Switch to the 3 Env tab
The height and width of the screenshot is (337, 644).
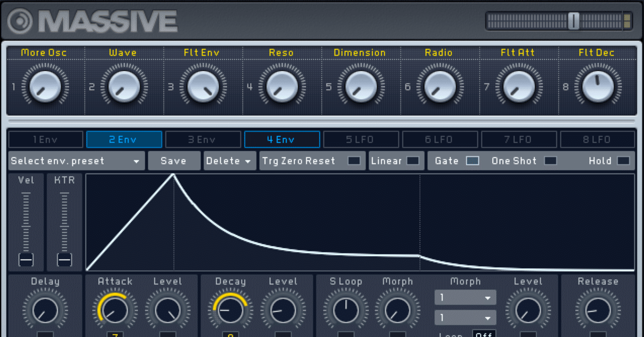click(x=203, y=140)
